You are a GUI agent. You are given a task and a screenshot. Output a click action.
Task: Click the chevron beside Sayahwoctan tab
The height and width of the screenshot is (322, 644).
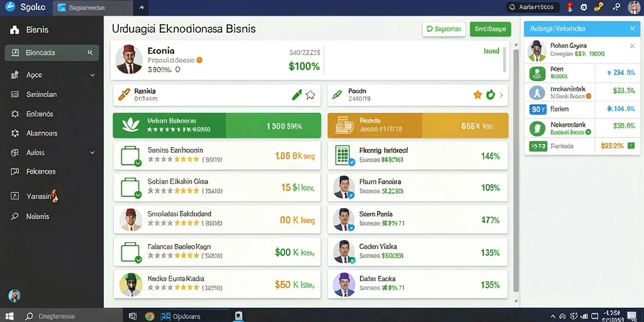pyautogui.click(x=142, y=8)
